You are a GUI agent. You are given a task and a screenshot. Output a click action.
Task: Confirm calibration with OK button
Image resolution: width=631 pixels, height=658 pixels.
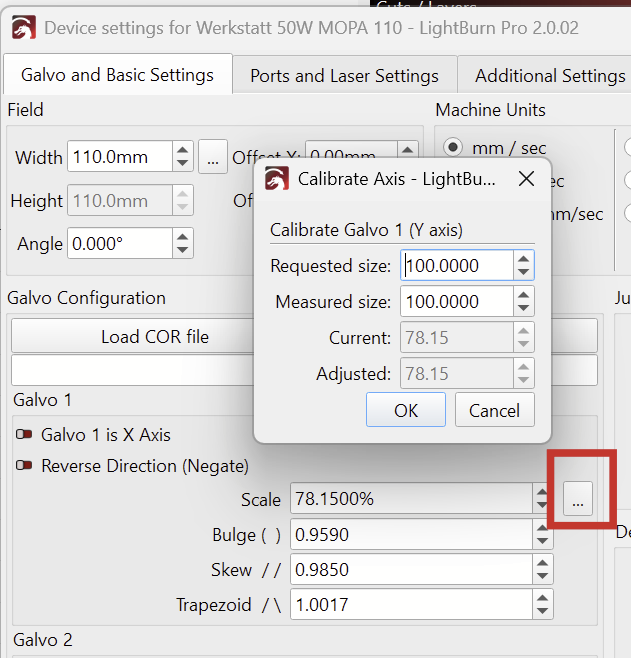click(x=406, y=410)
